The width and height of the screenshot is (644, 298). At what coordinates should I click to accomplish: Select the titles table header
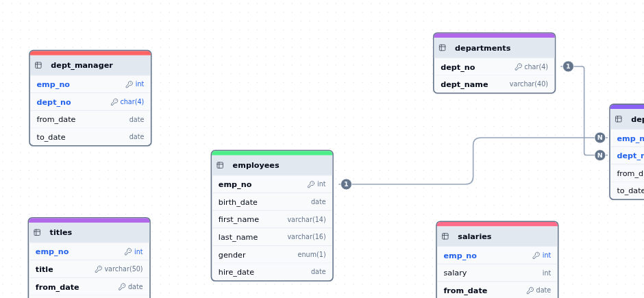coord(89,232)
